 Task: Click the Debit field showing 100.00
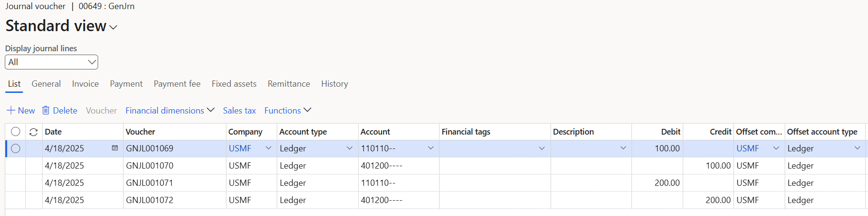tap(657, 148)
